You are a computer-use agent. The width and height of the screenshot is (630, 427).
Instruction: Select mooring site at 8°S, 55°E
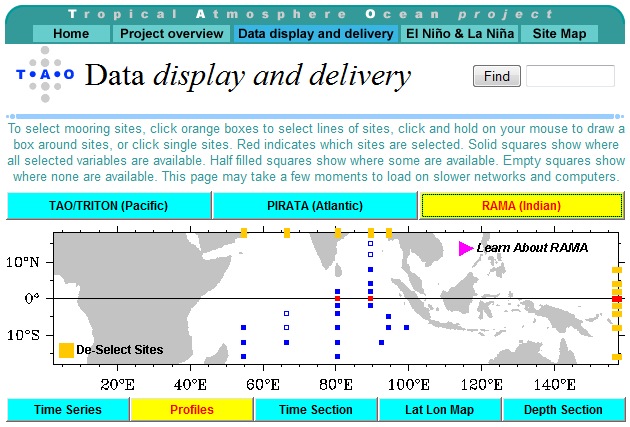(243, 328)
